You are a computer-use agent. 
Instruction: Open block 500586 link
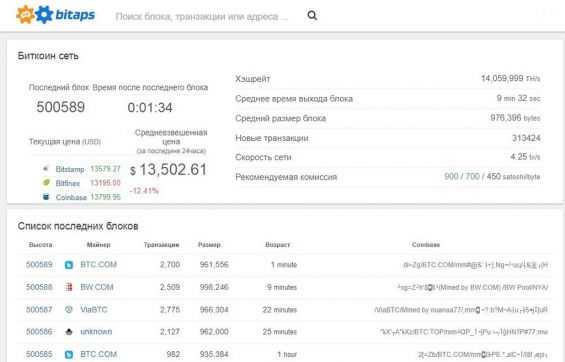39,332
